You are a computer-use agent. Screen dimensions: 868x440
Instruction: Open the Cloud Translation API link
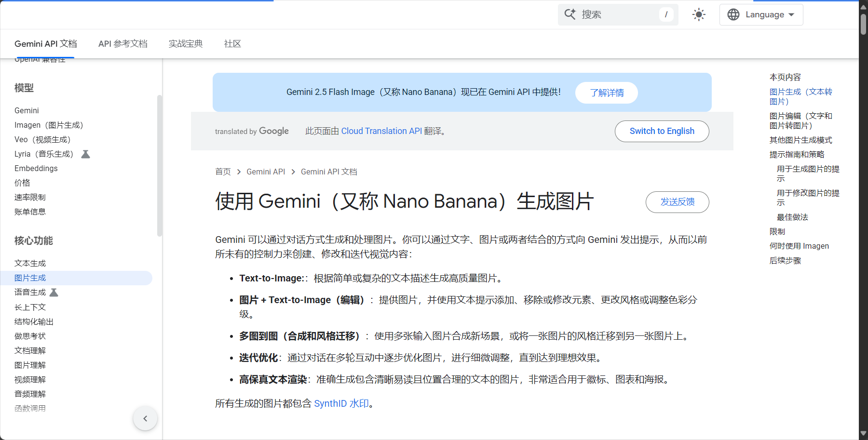tap(381, 131)
